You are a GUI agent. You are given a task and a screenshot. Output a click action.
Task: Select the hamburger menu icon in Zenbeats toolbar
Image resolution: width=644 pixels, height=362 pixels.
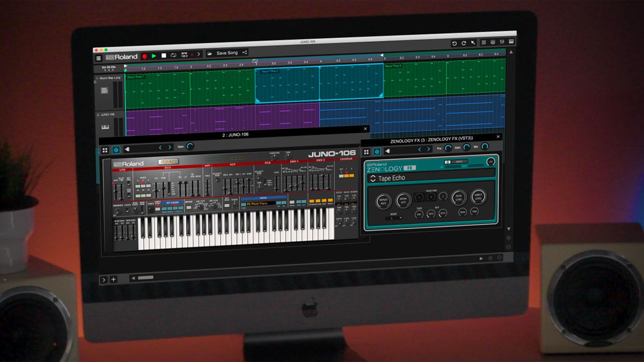[99, 57]
